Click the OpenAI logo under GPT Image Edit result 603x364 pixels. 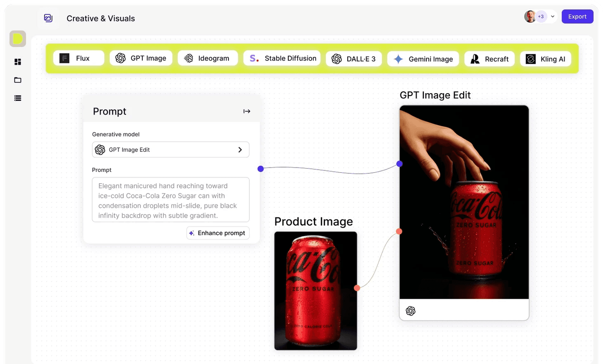[x=411, y=311]
